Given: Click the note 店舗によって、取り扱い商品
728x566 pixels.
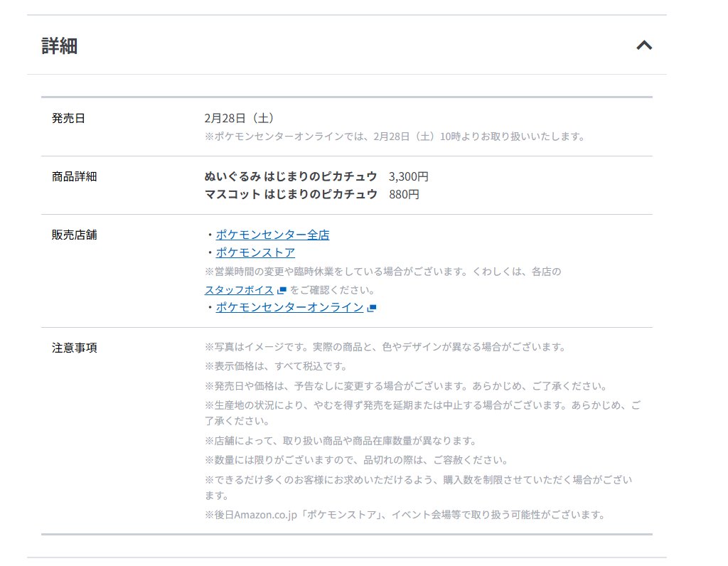Looking at the screenshot, I should 341,441.
